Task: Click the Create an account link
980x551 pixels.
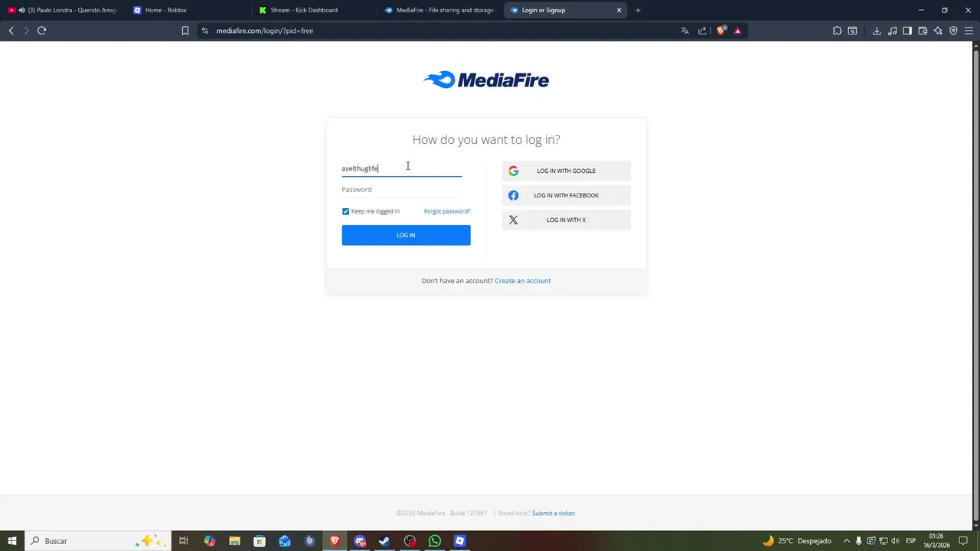Action: coord(523,281)
